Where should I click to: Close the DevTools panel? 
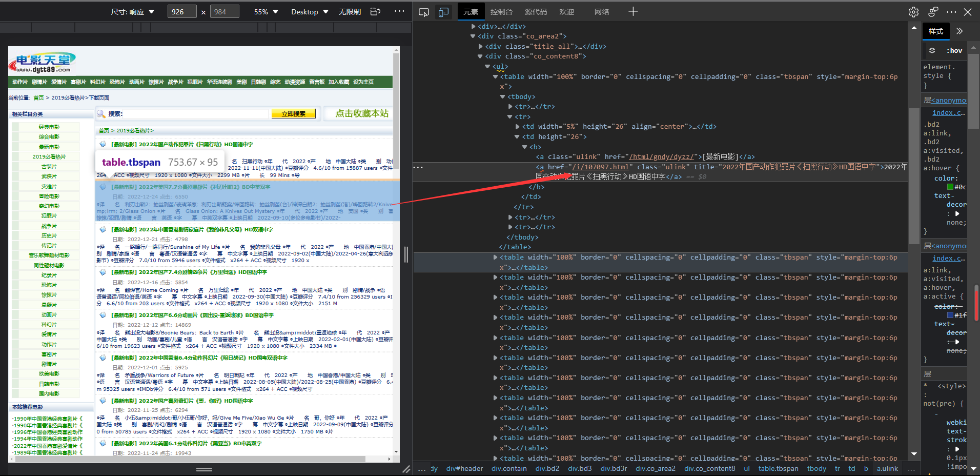tap(968, 12)
